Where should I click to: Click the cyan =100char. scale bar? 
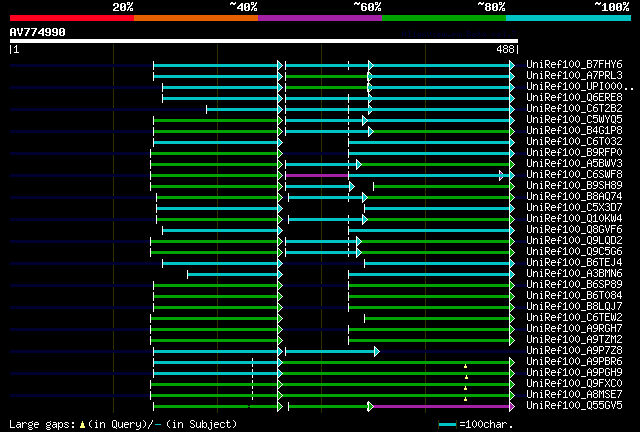447,425
